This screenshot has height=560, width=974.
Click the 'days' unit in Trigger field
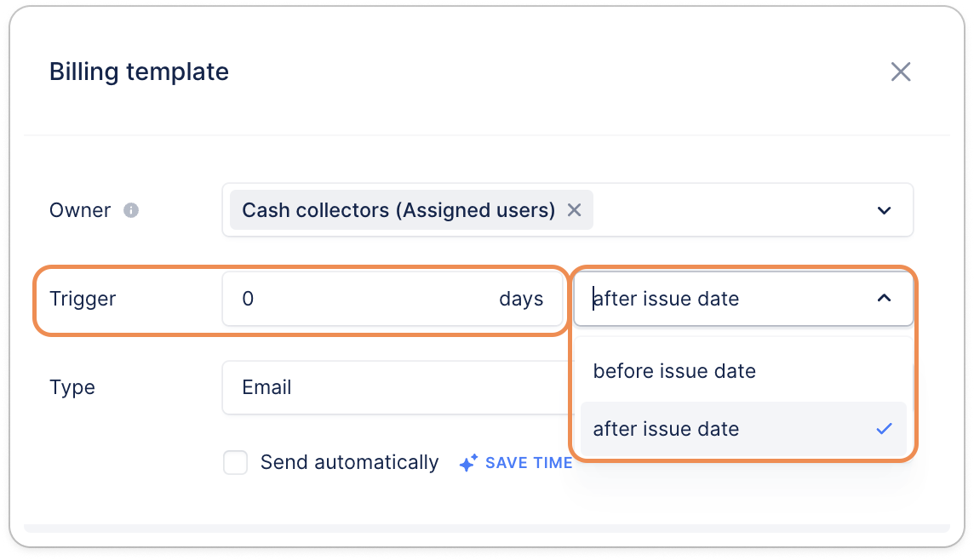[x=521, y=299]
